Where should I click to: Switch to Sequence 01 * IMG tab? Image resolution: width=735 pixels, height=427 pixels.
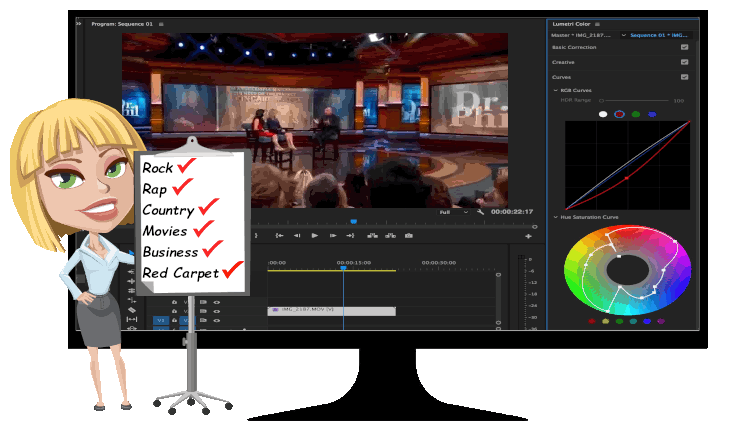(x=659, y=35)
